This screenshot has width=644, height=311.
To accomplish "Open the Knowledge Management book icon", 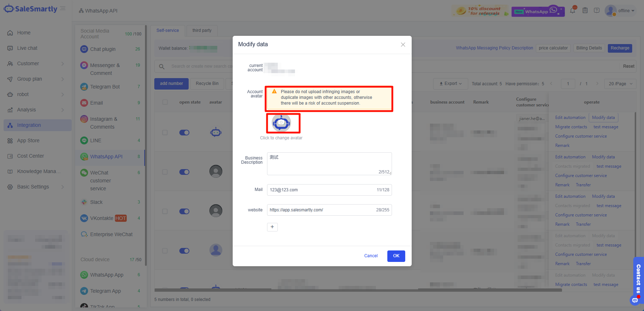I will pyautogui.click(x=10, y=172).
